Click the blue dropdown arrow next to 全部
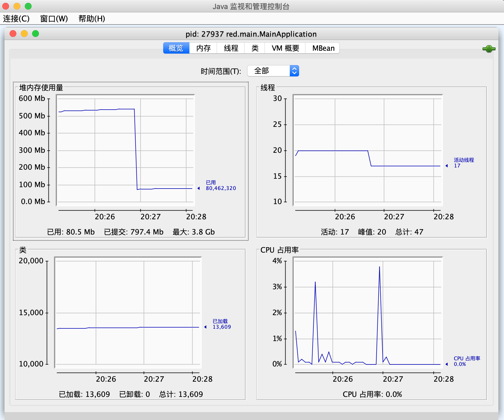Image resolution: width=504 pixels, height=420 pixels. point(294,71)
